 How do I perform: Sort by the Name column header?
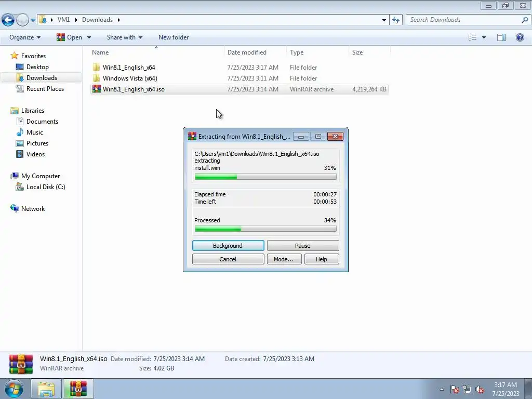(x=157, y=52)
